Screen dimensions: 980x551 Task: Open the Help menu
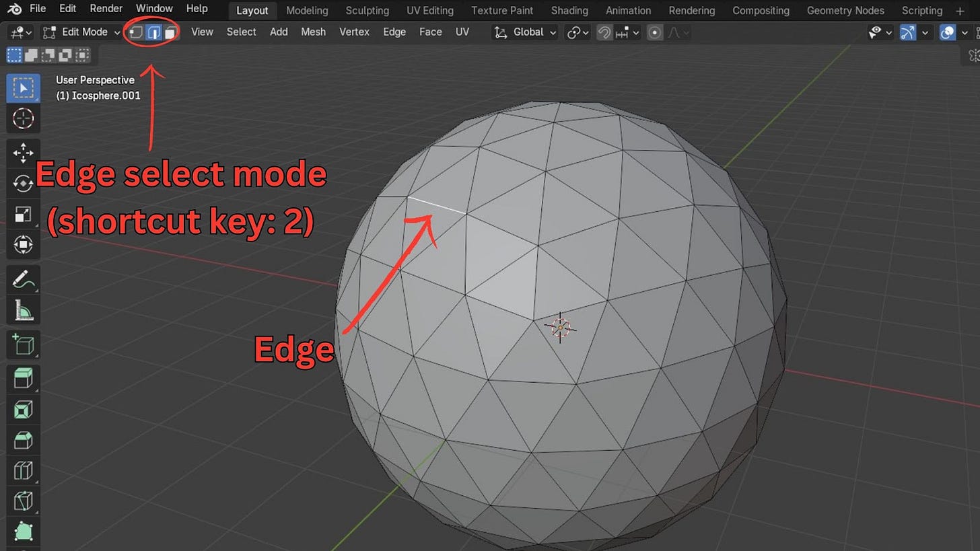[197, 9]
